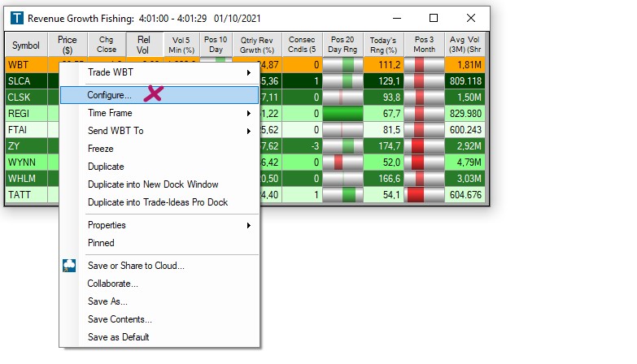Click Duplicate into Trade-Ideas Pro Dock
This screenshot has height=364, width=637.
coord(158,202)
